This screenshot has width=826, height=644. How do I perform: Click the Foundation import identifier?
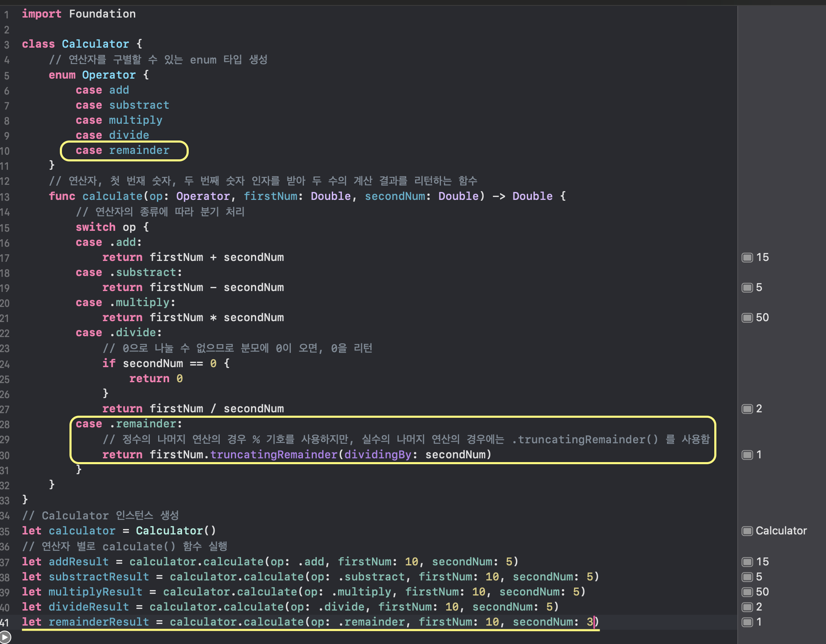pos(102,14)
